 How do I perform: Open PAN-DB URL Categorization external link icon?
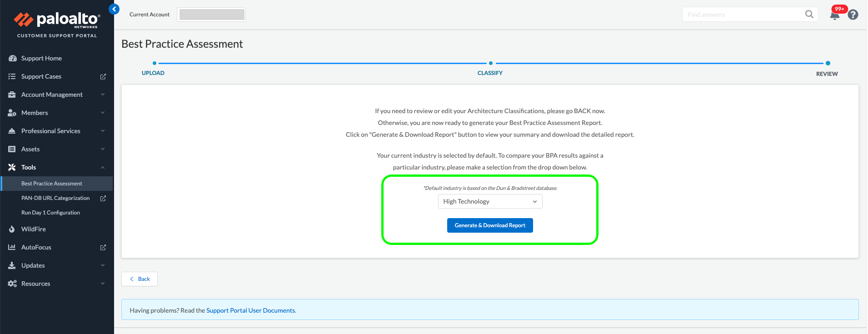(x=103, y=199)
